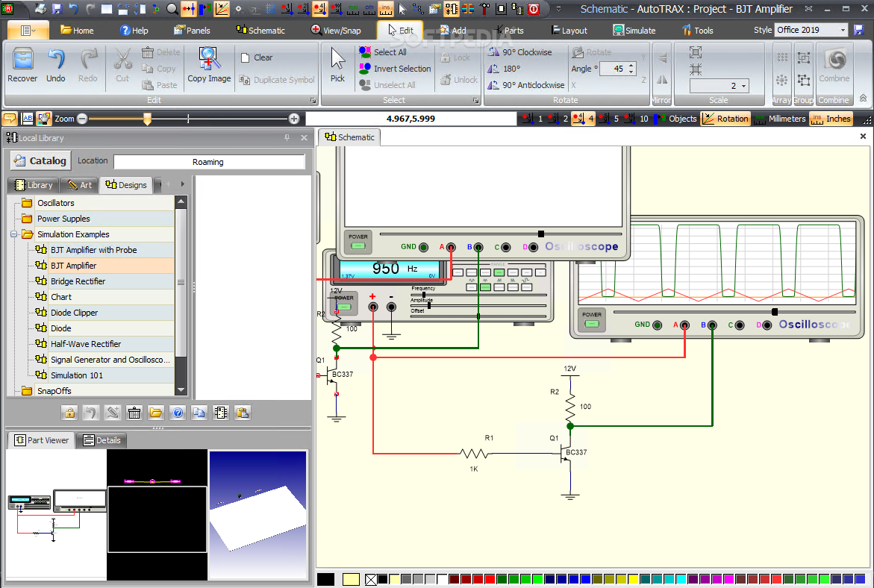Open the Parts ribbon tab
The height and width of the screenshot is (588, 874).
pos(508,30)
